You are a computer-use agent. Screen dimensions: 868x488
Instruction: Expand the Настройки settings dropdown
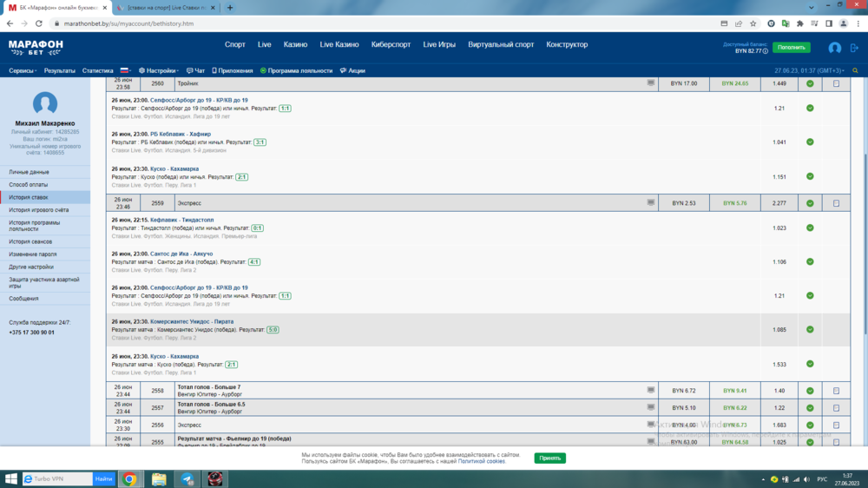tap(159, 70)
